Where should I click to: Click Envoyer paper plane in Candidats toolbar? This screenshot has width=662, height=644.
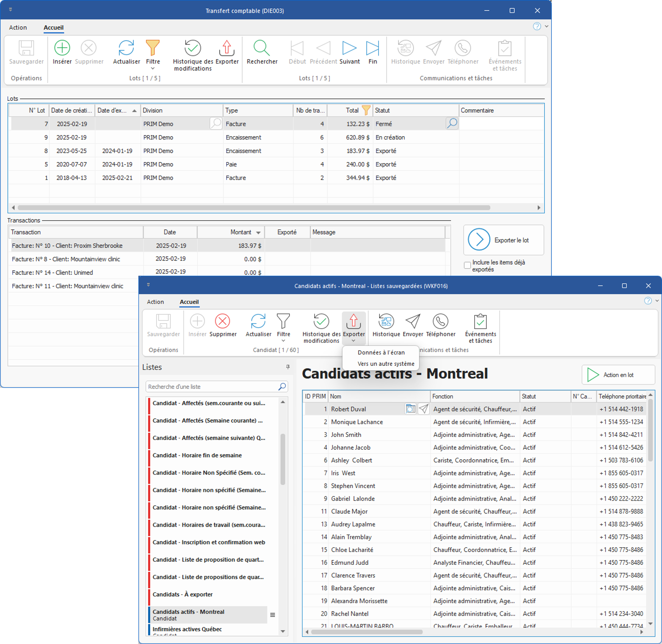[413, 321]
